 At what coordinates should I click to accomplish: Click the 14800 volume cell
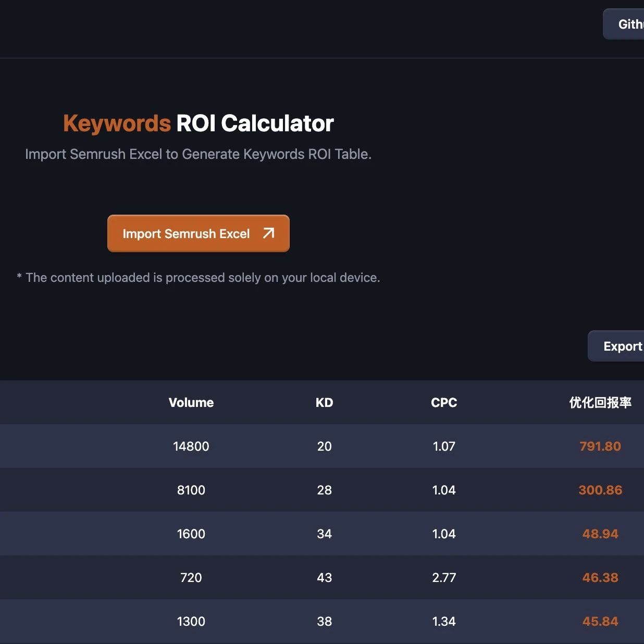coord(191,446)
